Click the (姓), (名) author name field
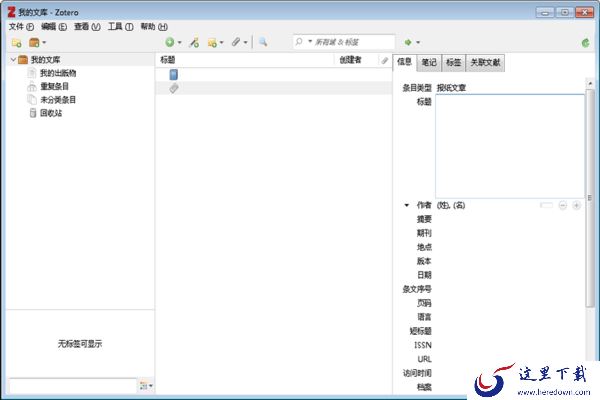Viewport: 600px width, 400px height. (x=451, y=206)
